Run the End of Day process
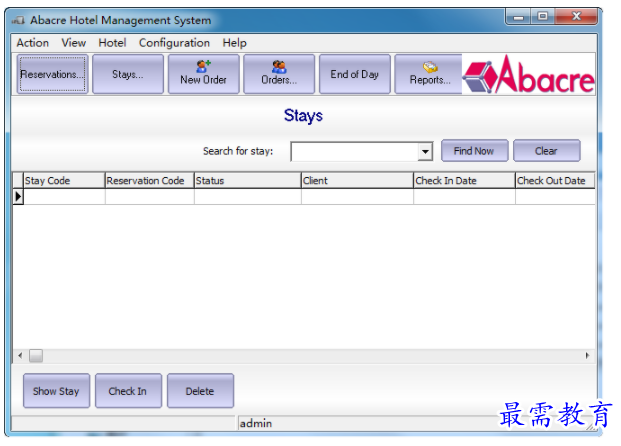This screenshot has width=621, height=446. click(354, 74)
